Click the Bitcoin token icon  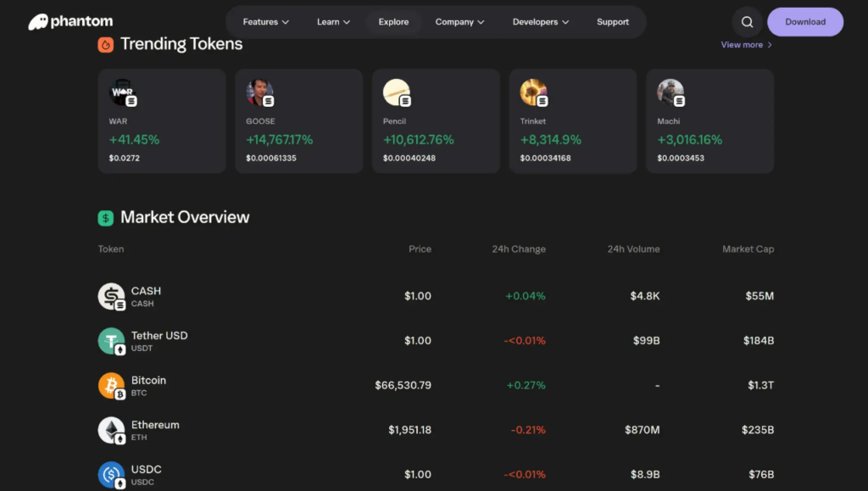point(111,386)
